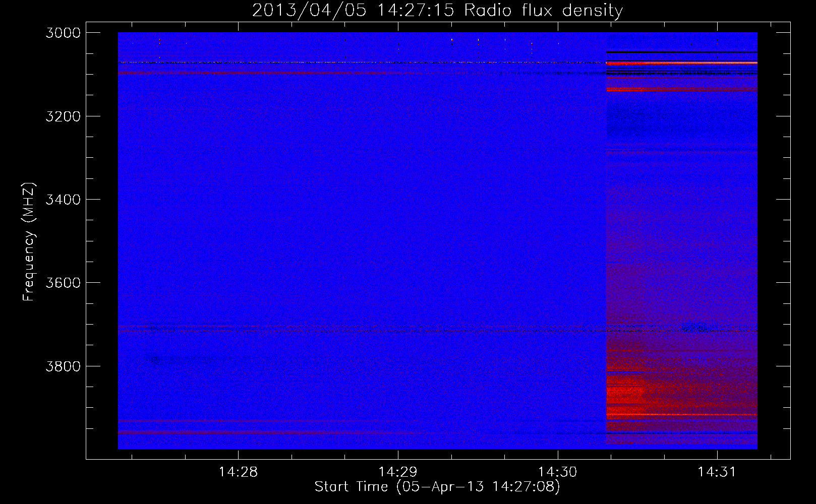
Task: Click the 3200 frequency tick label
Action: [63, 116]
